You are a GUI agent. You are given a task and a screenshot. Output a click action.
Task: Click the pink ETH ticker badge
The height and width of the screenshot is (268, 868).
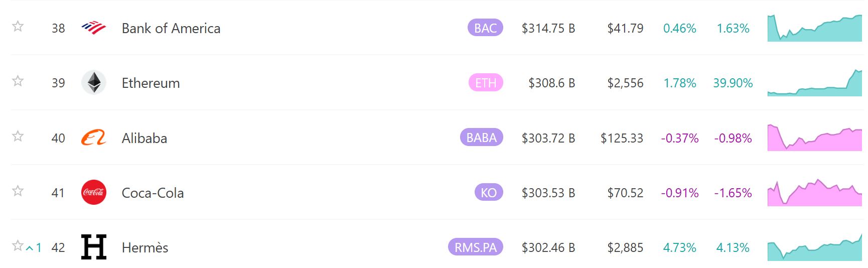(x=485, y=83)
